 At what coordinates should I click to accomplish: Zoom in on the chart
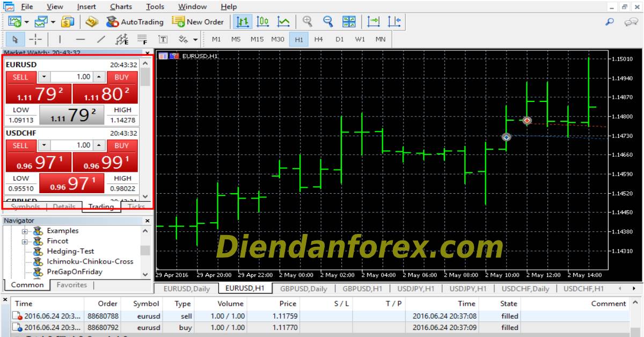pyautogui.click(x=308, y=22)
